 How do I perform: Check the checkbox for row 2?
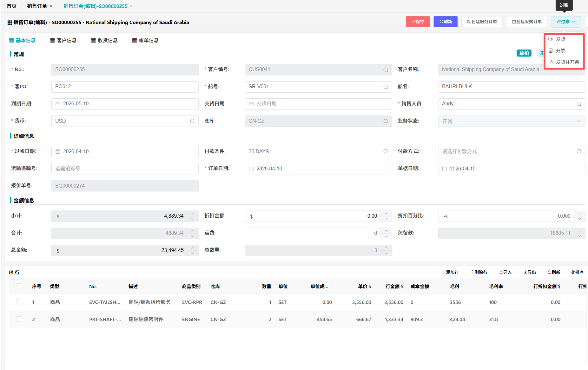point(19,319)
